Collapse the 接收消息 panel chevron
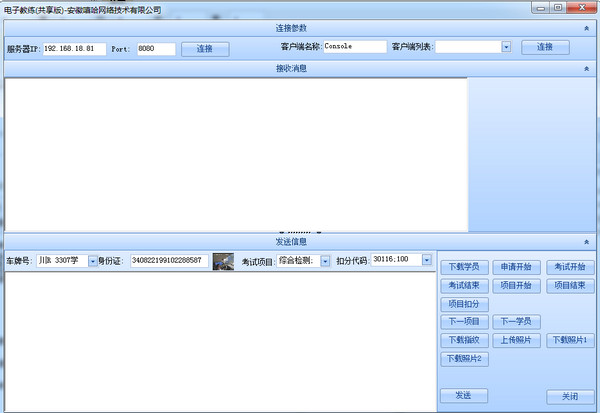Screen dimensions: 600x413 [x=587, y=69]
